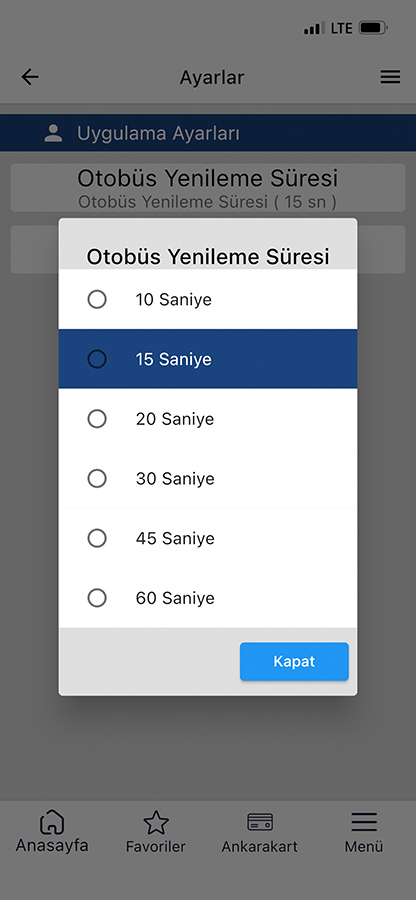
Task: Open Anasayfa home icon
Action: (52, 822)
